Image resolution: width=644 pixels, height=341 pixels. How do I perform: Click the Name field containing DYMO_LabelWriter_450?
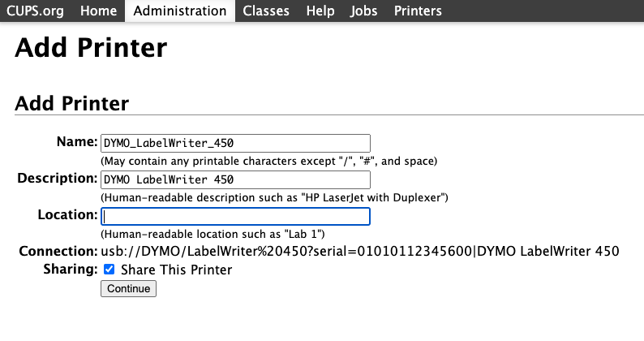point(235,143)
